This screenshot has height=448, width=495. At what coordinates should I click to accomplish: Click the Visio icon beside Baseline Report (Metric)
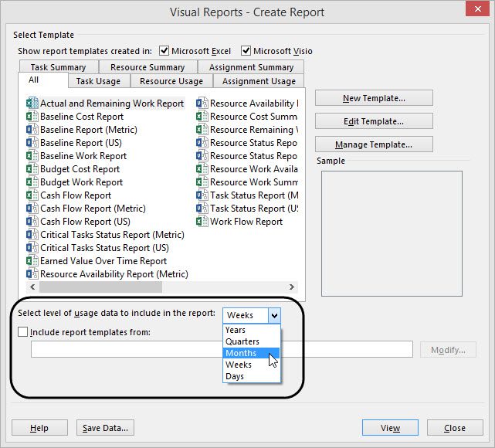coord(32,130)
